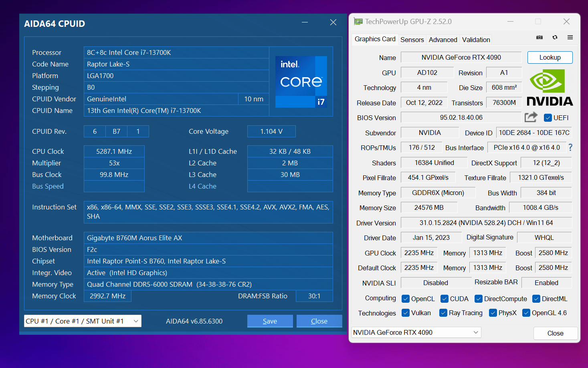
Task: Minimize the GPU-Z window
Action: 511,22
